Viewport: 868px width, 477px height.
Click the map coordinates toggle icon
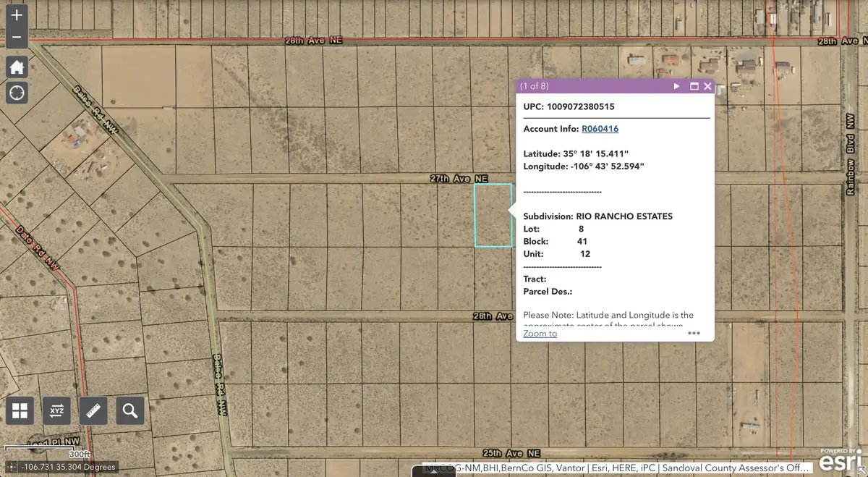click(10, 467)
